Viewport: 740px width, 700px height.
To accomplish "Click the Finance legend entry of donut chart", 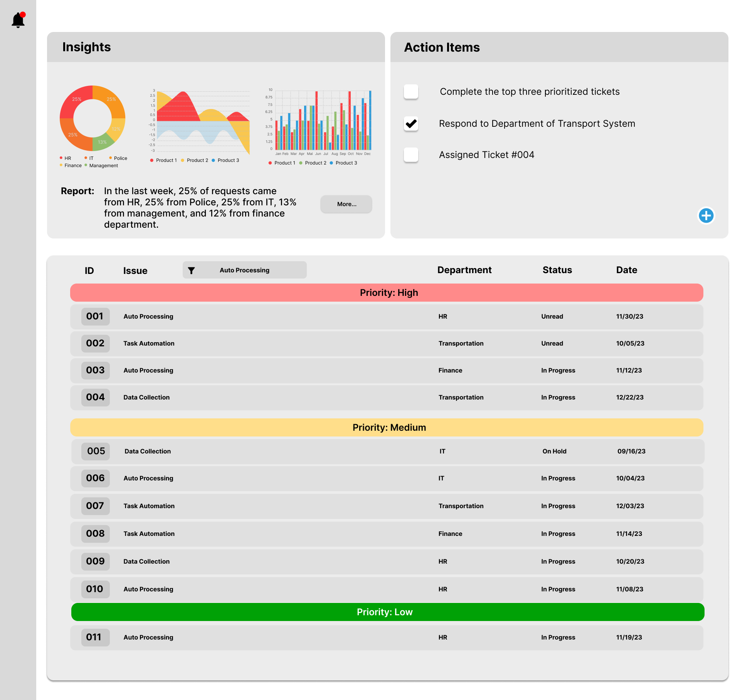I will [71, 166].
